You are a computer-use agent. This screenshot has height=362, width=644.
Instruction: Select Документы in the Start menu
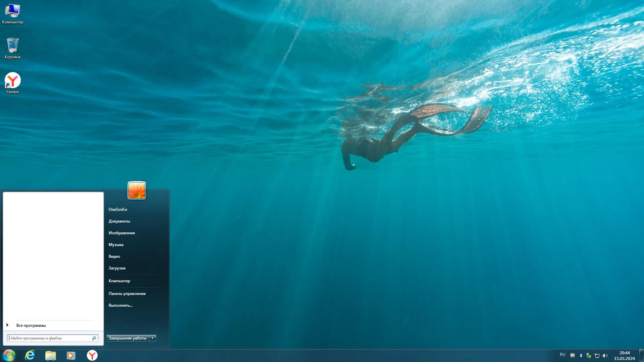tap(119, 221)
